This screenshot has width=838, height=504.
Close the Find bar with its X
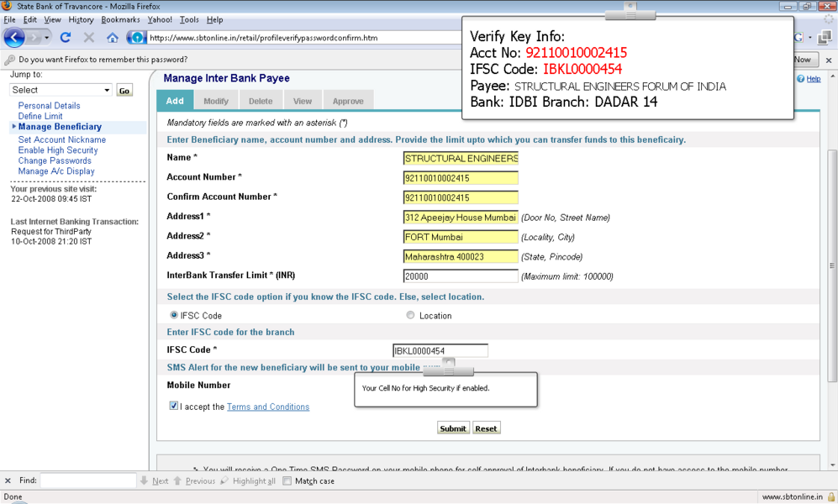tap(8, 481)
